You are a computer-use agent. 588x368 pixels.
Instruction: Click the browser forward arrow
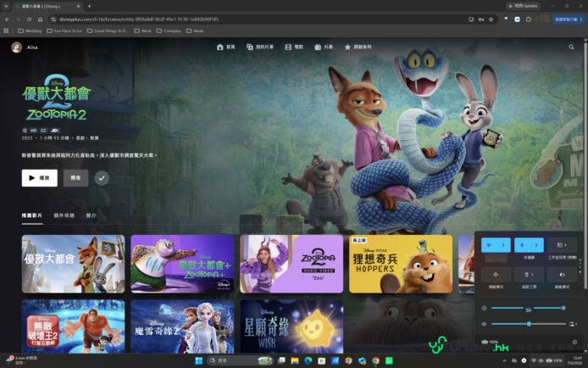[x=18, y=20]
